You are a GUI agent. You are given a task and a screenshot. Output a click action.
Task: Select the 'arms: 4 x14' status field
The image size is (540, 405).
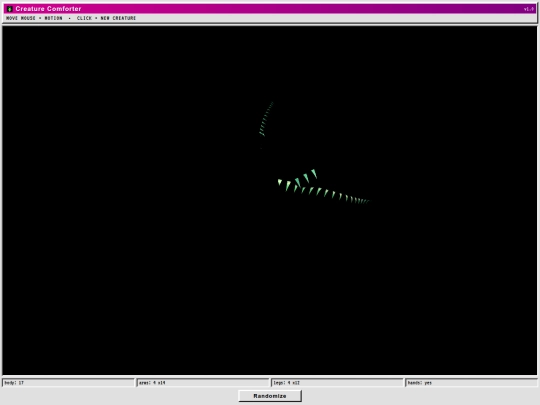203,383
